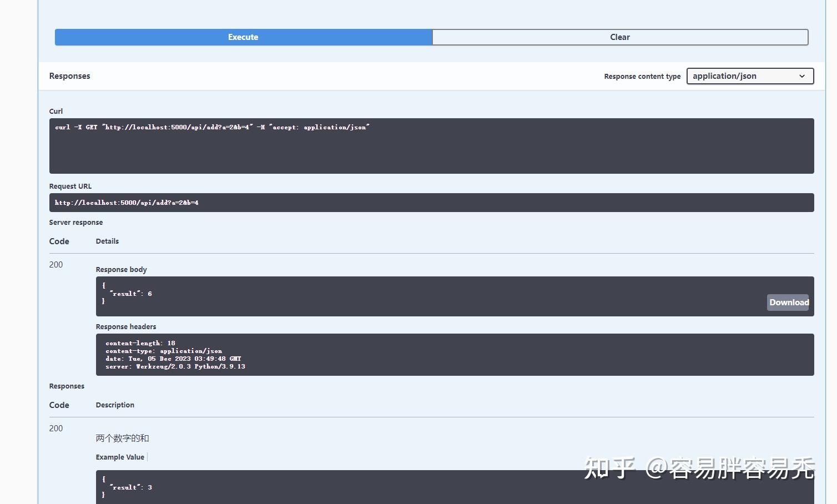Click the Clear button
Viewport: 837px width, 504px height.
coord(619,37)
